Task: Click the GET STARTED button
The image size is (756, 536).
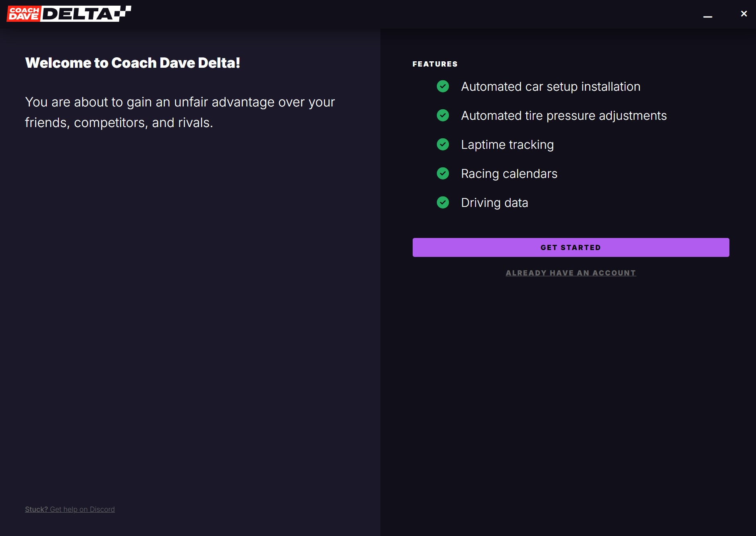Action: (571, 247)
